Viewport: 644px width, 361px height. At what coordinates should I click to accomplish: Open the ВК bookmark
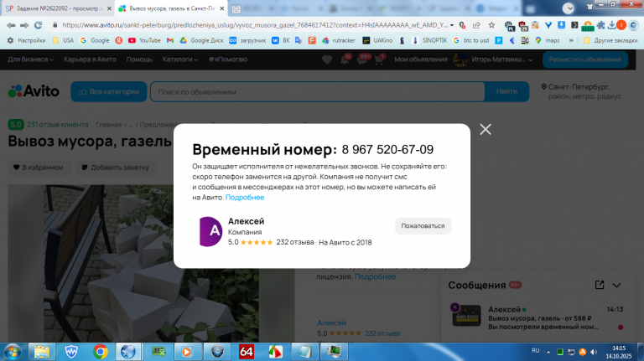tap(281, 40)
